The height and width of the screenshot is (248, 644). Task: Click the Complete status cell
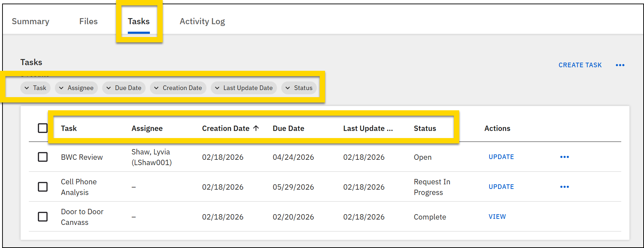click(x=430, y=217)
